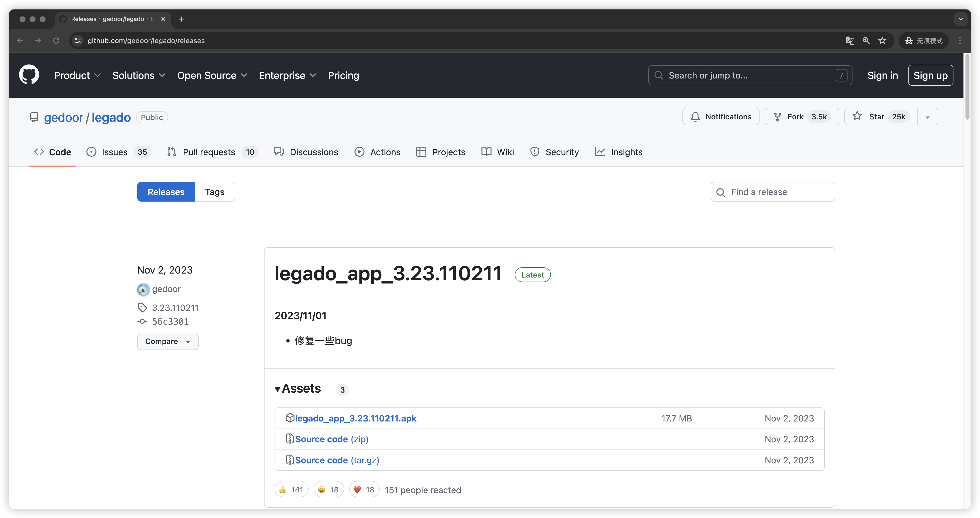Go to the Discussions tab
Screen dimensions: 980x518
click(305, 152)
